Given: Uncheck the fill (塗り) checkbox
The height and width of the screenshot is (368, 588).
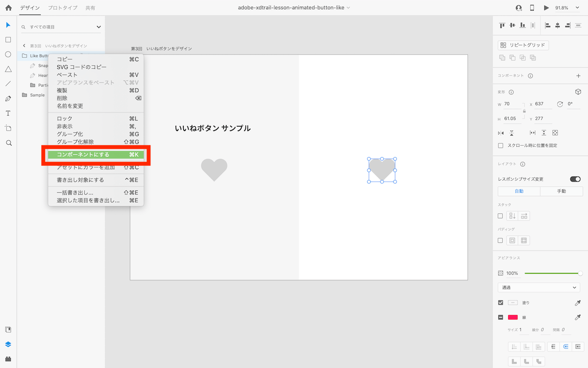Looking at the screenshot, I should (x=500, y=303).
